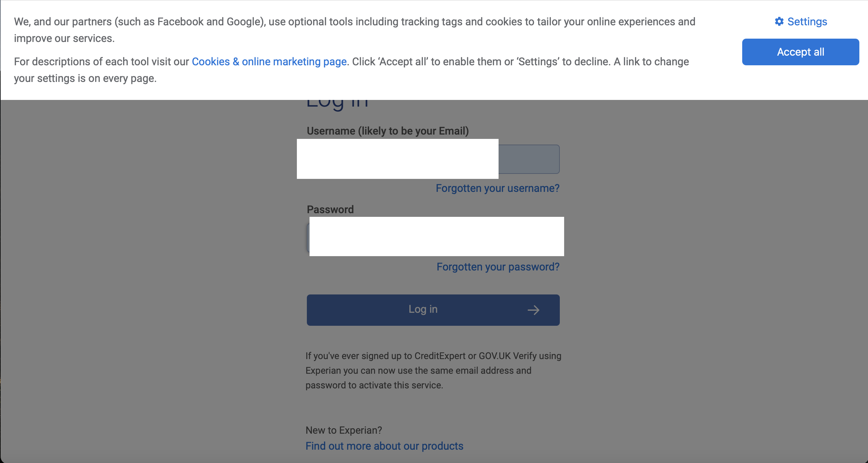Open "Find out more about our products"
The width and height of the screenshot is (868, 463).
(x=384, y=446)
